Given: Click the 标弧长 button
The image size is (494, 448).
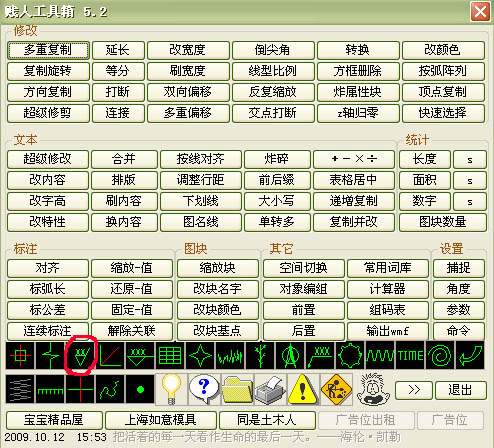Looking at the screenshot, I should pos(48,289).
